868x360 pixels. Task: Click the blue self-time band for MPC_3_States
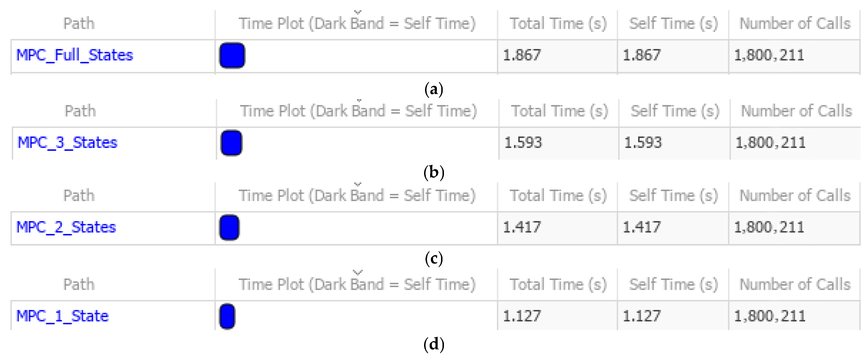coord(231,143)
